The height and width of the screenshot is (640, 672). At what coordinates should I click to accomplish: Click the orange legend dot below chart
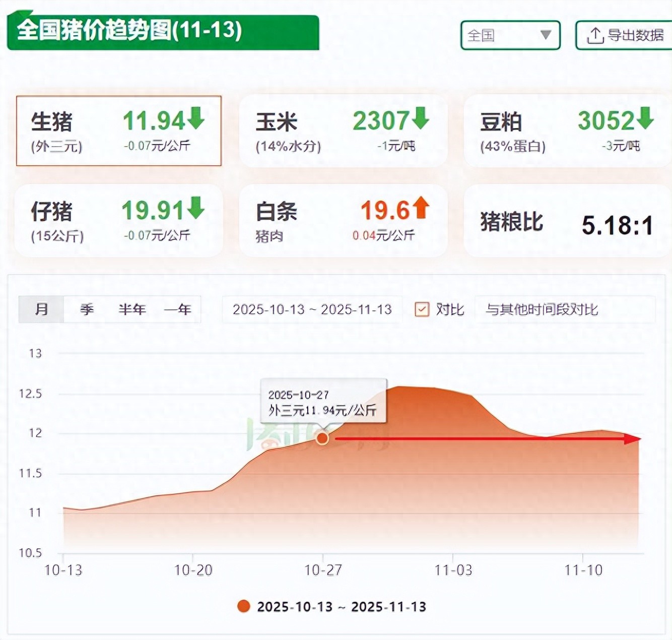click(244, 606)
